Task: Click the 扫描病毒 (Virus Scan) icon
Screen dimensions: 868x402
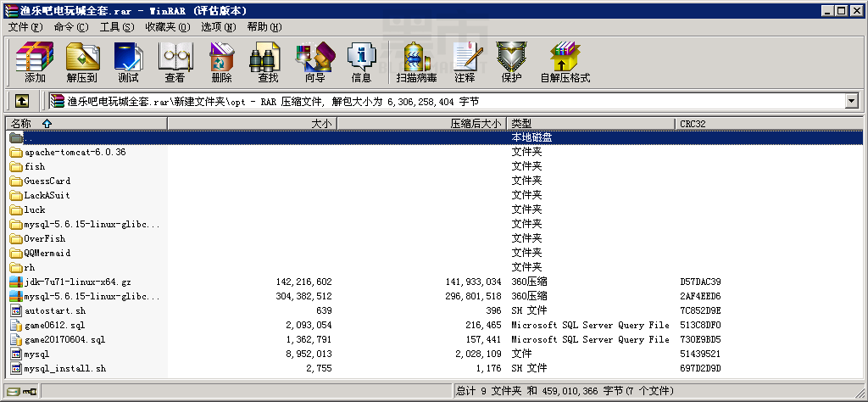Action: [416, 56]
